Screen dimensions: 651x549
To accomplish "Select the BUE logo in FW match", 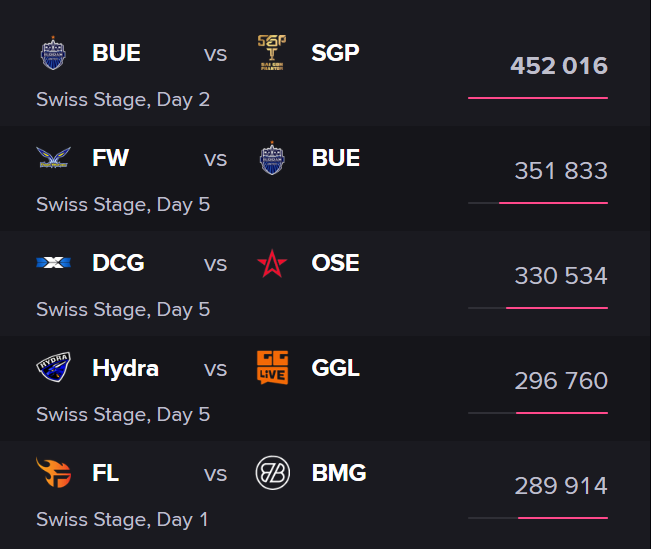I will point(272,158).
